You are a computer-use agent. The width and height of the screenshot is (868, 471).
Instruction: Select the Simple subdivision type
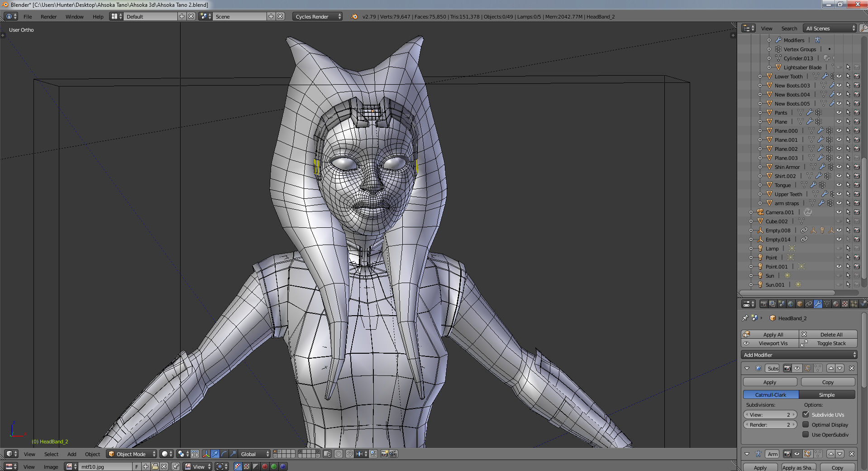[827, 394]
